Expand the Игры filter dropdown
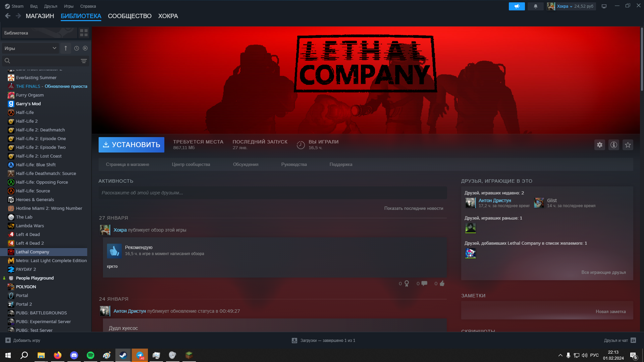644x362 pixels. 31,48
